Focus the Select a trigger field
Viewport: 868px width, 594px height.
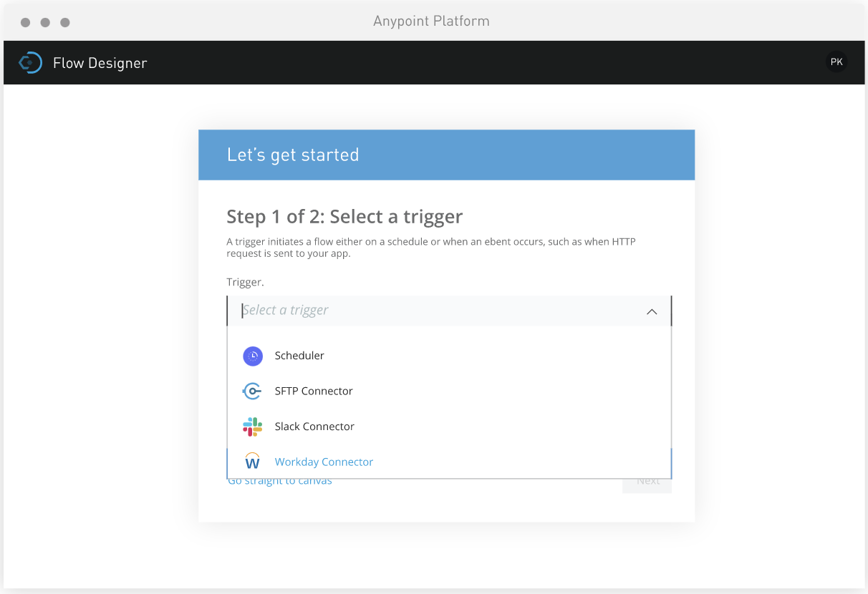click(449, 311)
